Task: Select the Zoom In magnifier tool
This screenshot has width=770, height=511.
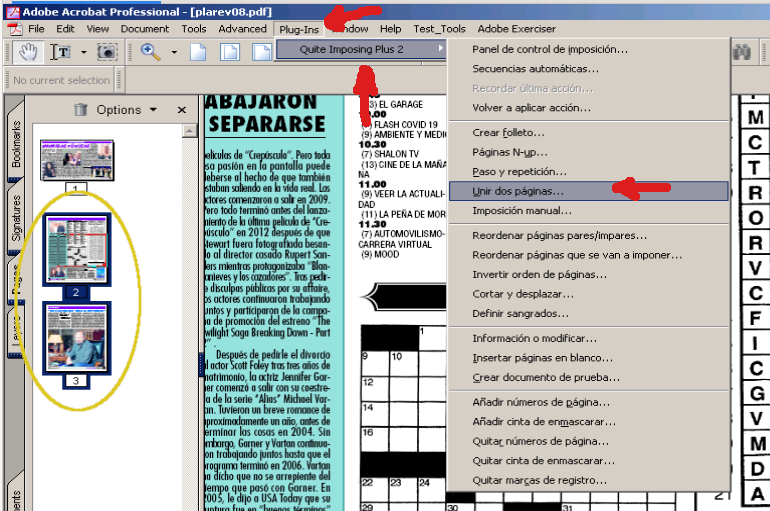Action: 151,52
